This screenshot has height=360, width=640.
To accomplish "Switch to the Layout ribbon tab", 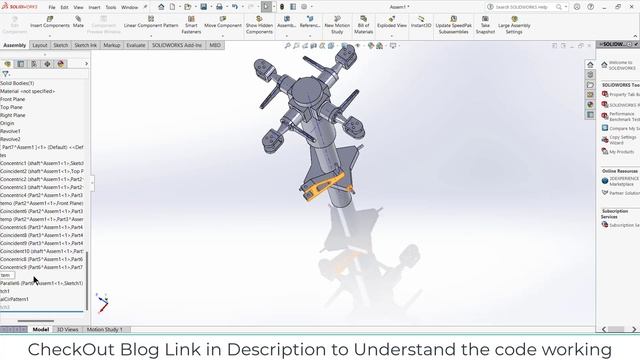I will pyautogui.click(x=40, y=45).
